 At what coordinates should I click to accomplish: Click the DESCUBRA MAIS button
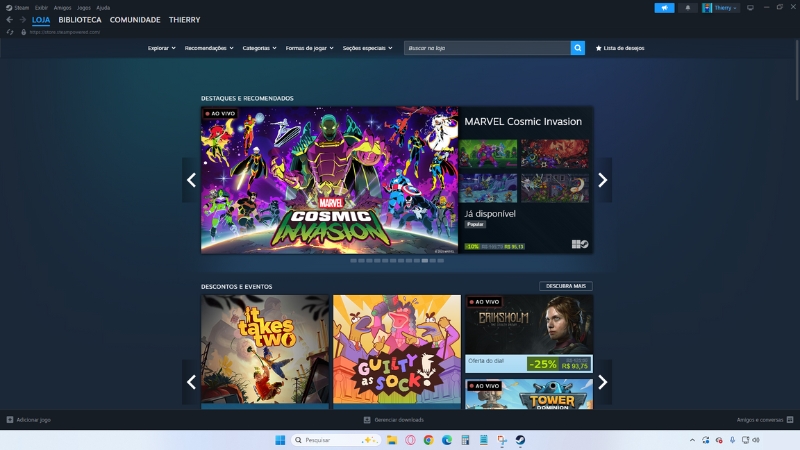coord(566,286)
